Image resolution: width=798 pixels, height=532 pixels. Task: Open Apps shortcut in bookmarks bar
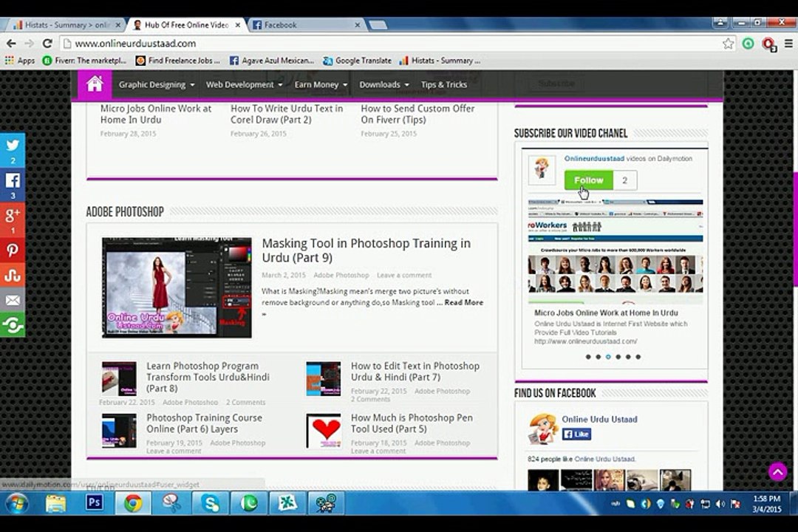click(x=20, y=61)
